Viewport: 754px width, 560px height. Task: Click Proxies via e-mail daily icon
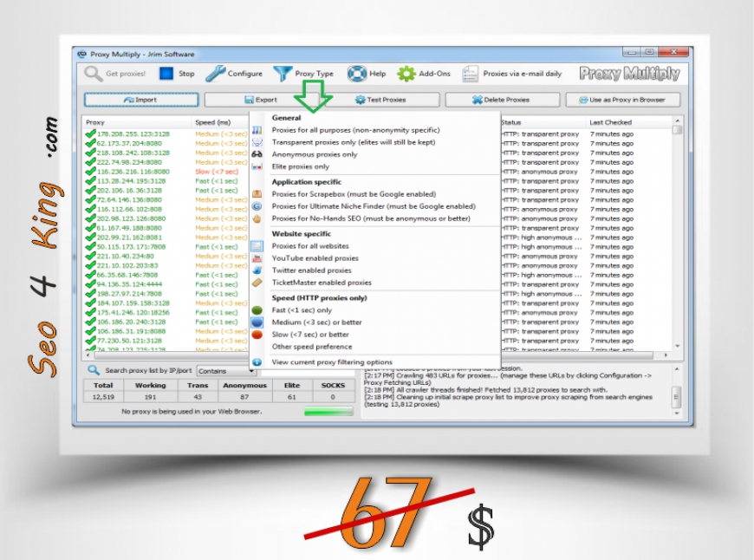(x=470, y=74)
